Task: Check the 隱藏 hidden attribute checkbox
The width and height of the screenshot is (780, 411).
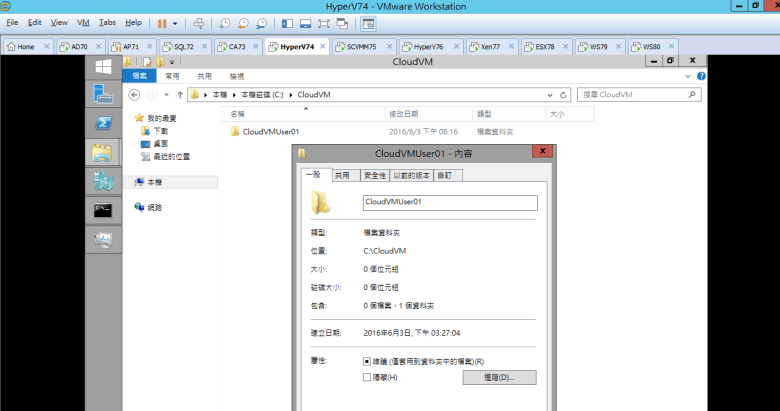Action: pyautogui.click(x=368, y=377)
